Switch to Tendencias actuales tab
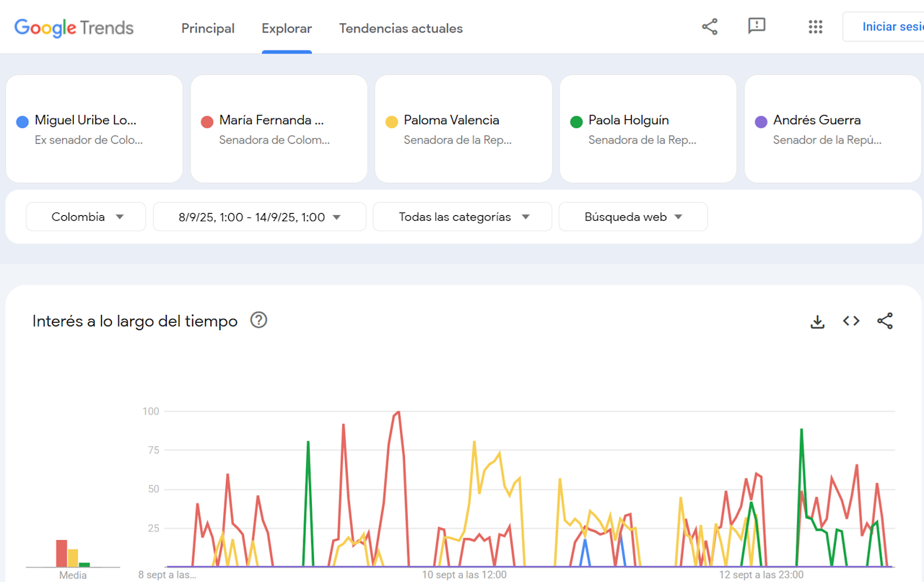This screenshot has width=924, height=582. 401,28
